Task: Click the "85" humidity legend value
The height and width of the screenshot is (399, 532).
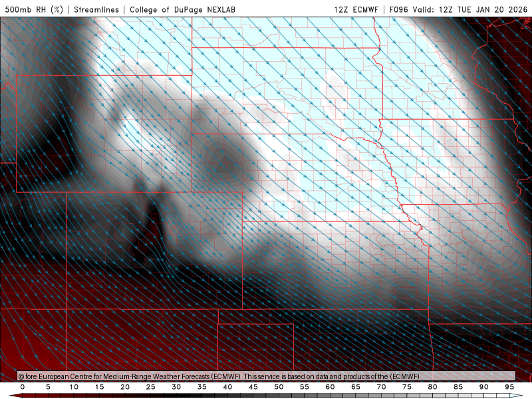Action: (458, 387)
